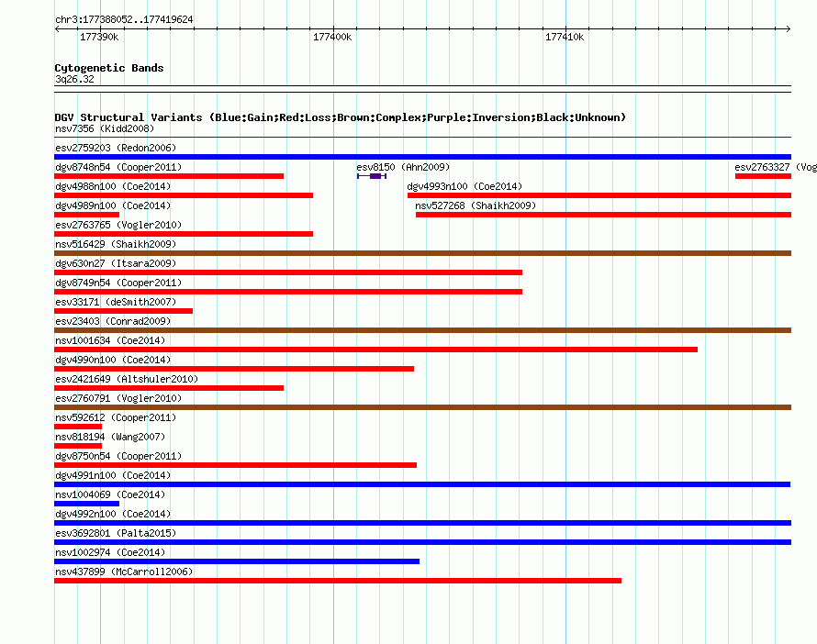
Task: Select the esv23403 brown complex bar
Action: [422, 330]
